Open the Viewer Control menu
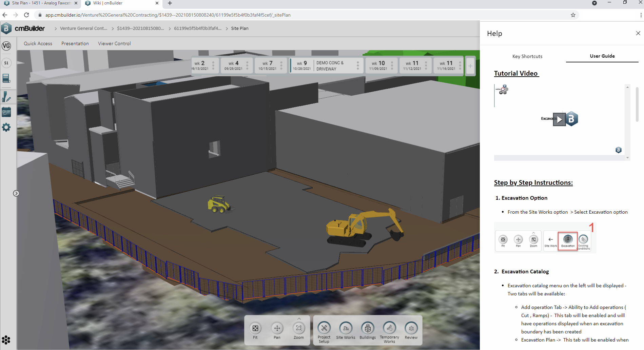 [x=114, y=43]
